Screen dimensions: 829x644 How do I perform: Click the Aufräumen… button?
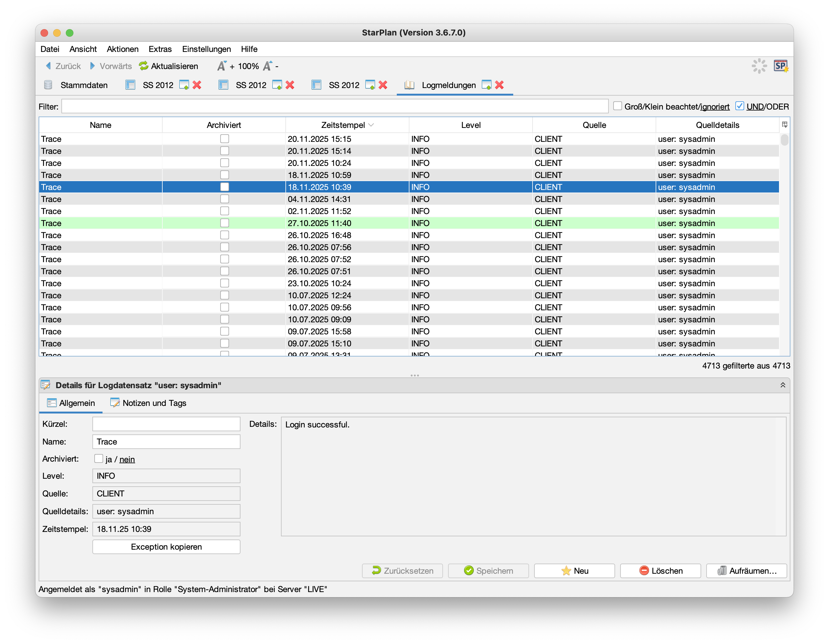point(746,571)
